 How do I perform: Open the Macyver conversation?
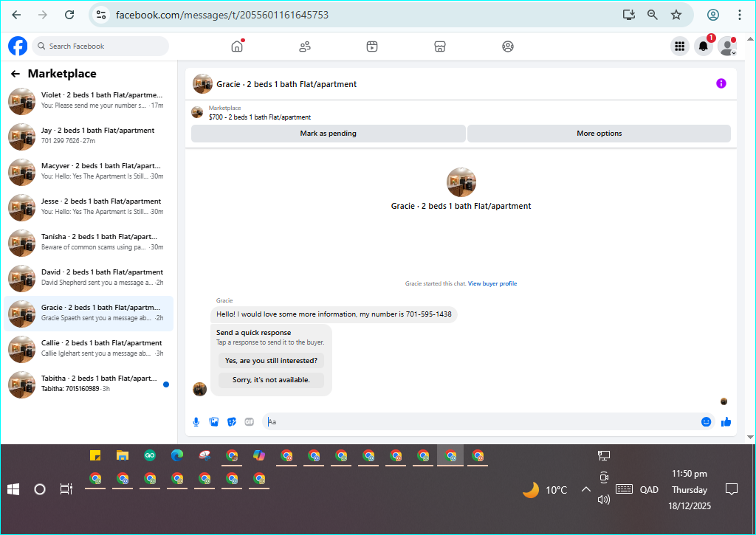coord(89,172)
